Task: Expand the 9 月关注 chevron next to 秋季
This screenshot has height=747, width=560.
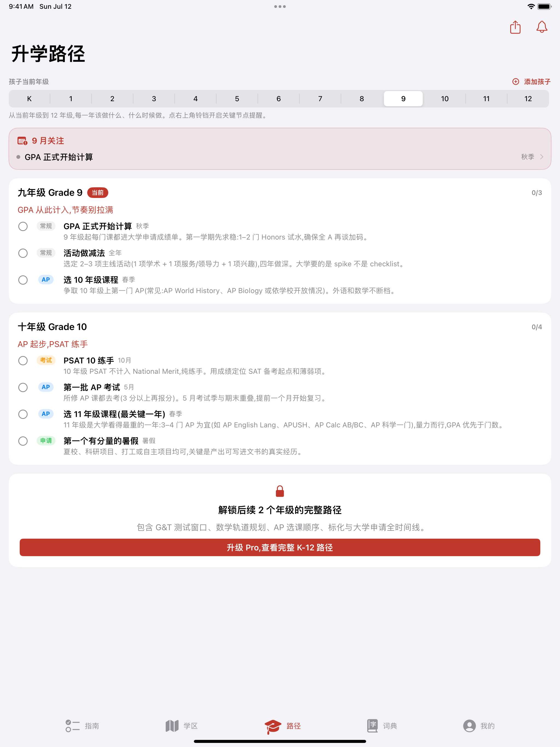Action: pyautogui.click(x=541, y=157)
